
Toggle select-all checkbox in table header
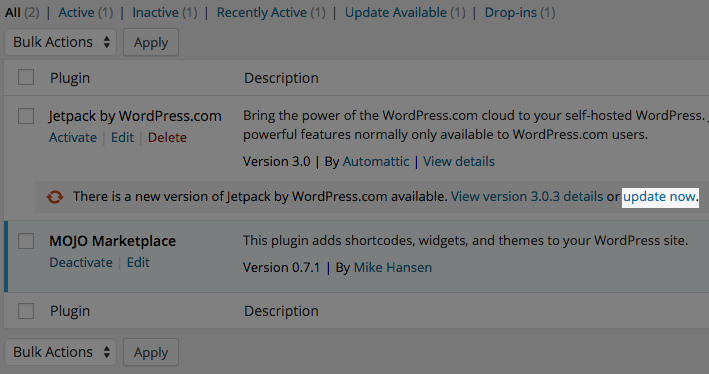tap(26, 77)
